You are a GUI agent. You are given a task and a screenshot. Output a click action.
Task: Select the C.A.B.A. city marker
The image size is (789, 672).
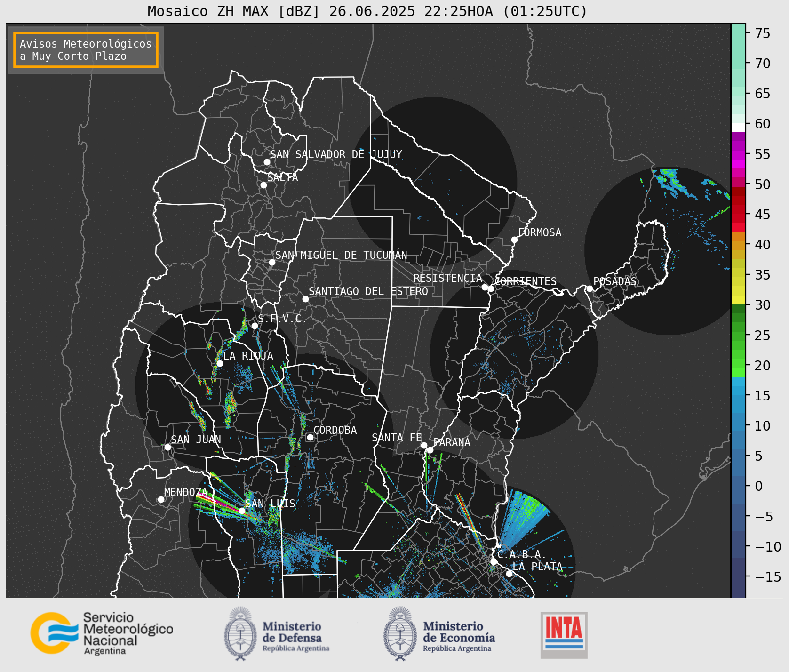[494, 561]
